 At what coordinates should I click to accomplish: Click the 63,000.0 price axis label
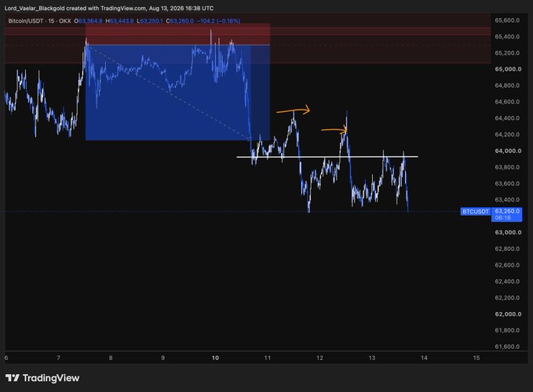point(508,233)
